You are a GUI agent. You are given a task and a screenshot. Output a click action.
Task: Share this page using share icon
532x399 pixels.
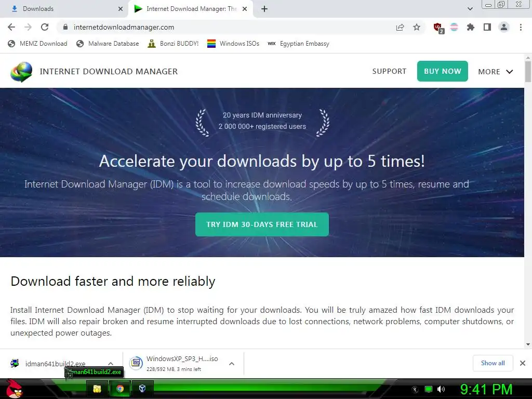(400, 28)
